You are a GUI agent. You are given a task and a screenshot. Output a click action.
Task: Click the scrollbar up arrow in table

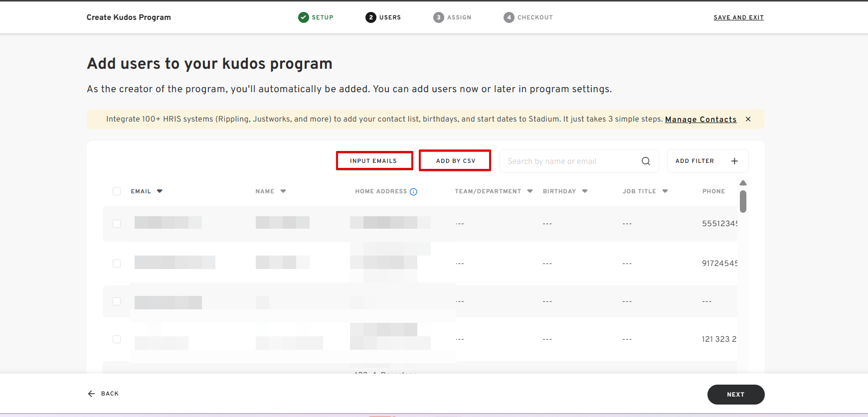(743, 183)
